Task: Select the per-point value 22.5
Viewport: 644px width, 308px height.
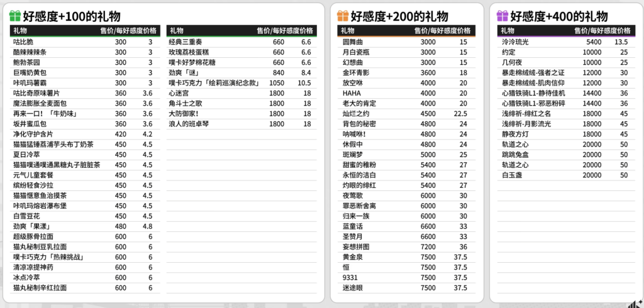Action: pyautogui.click(x=460, y=114)
